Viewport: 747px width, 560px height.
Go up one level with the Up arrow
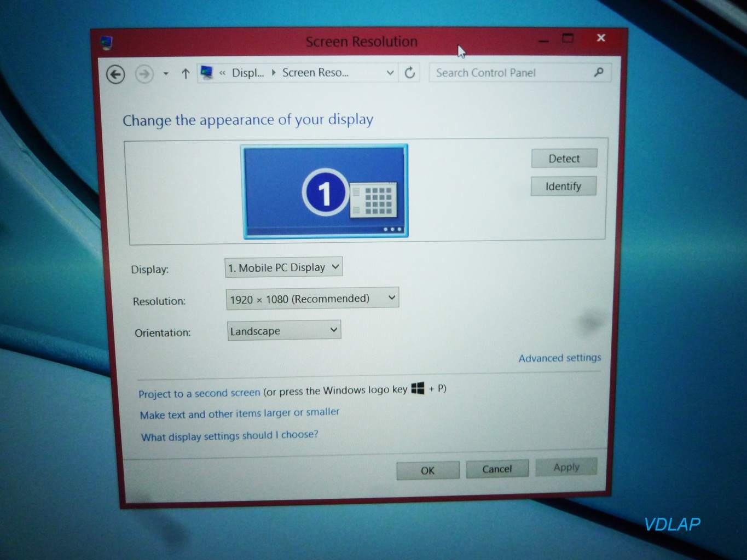[186, 73]
